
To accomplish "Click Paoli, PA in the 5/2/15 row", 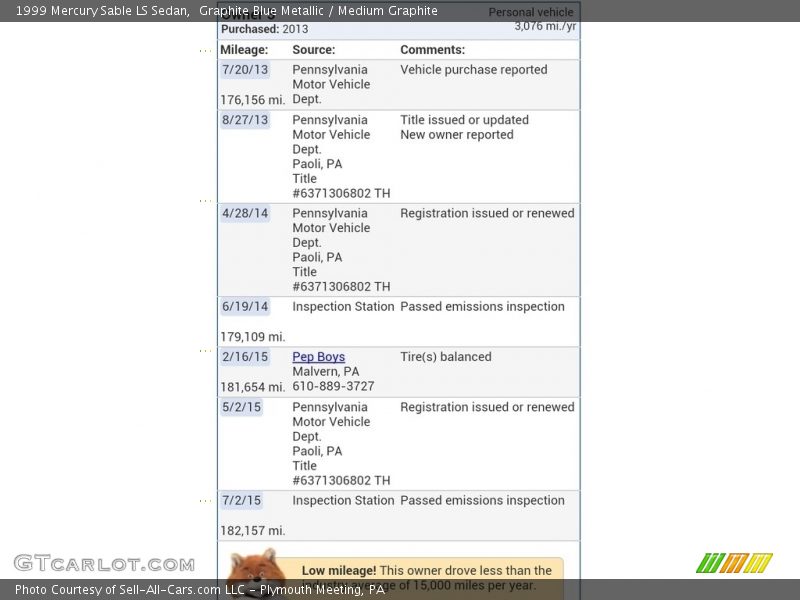I will pyautogui.click(x=317, y=451).
